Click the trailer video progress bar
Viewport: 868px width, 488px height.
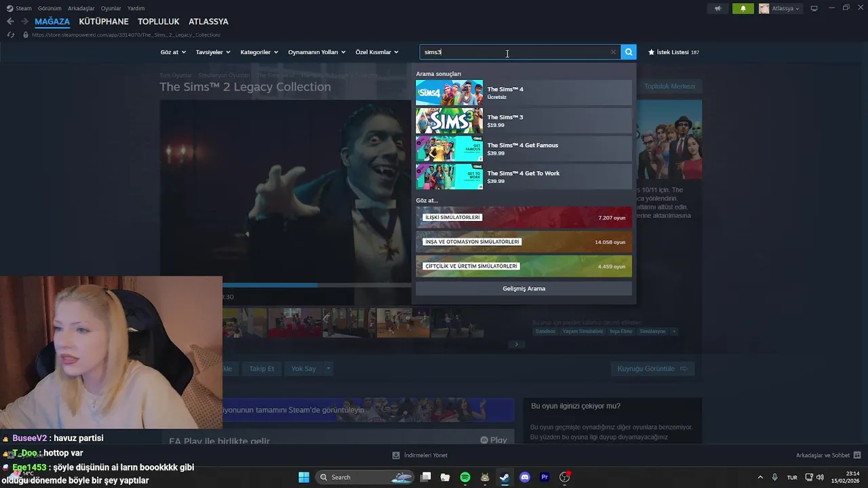click(x=316, y=286)
